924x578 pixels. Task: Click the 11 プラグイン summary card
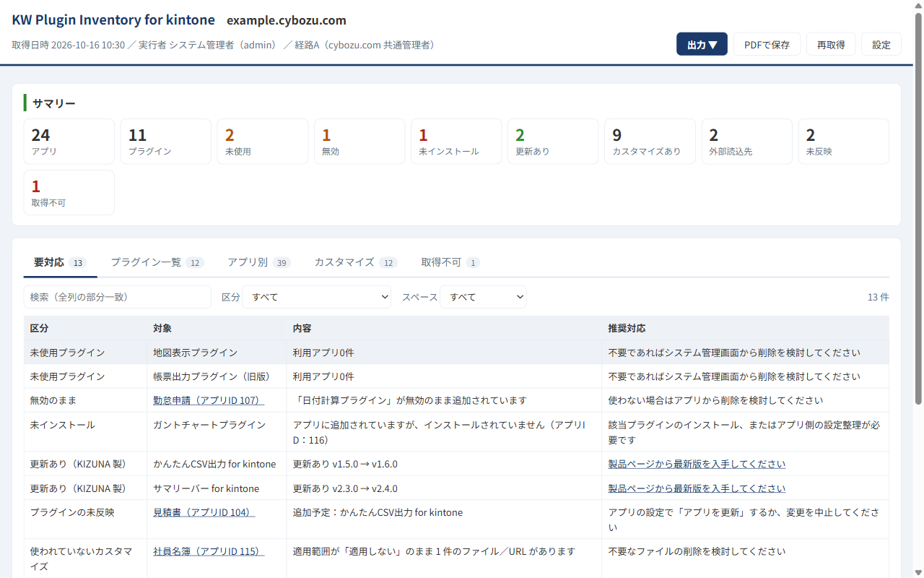[166, 142]
